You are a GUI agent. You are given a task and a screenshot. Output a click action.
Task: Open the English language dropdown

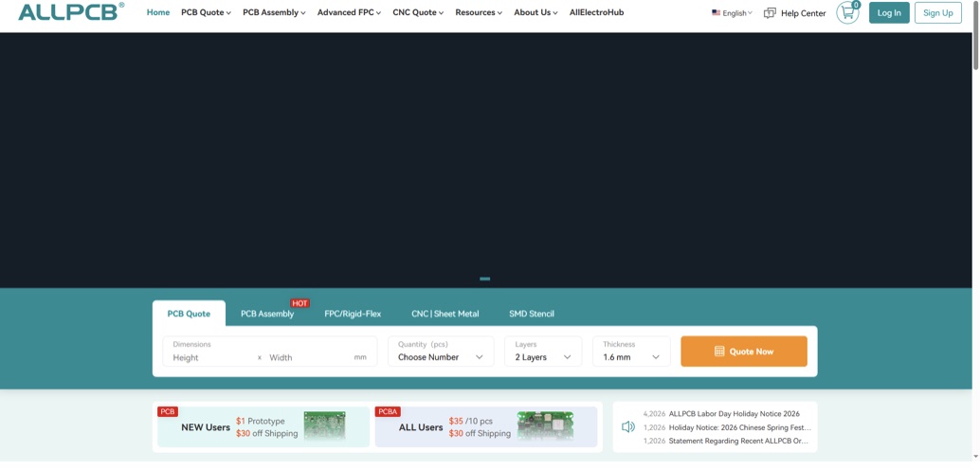[733, 12]
